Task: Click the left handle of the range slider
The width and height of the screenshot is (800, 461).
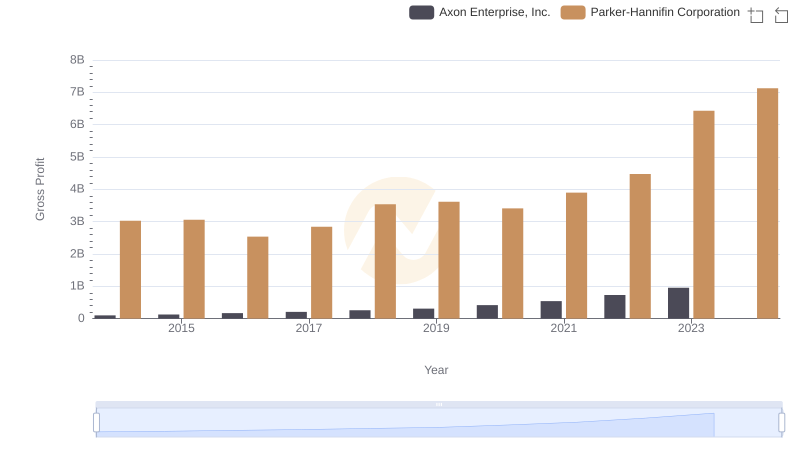Action: click(x=96, y=423)
